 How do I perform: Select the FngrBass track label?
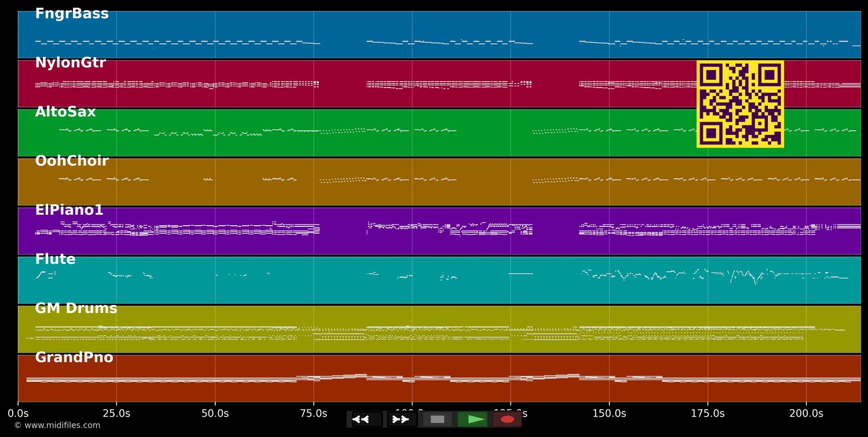tap(72, 14)
